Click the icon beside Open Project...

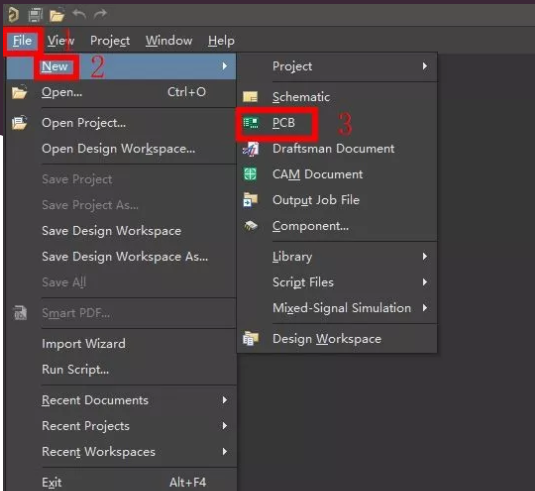pyautogui.click(x=19, y=122)
